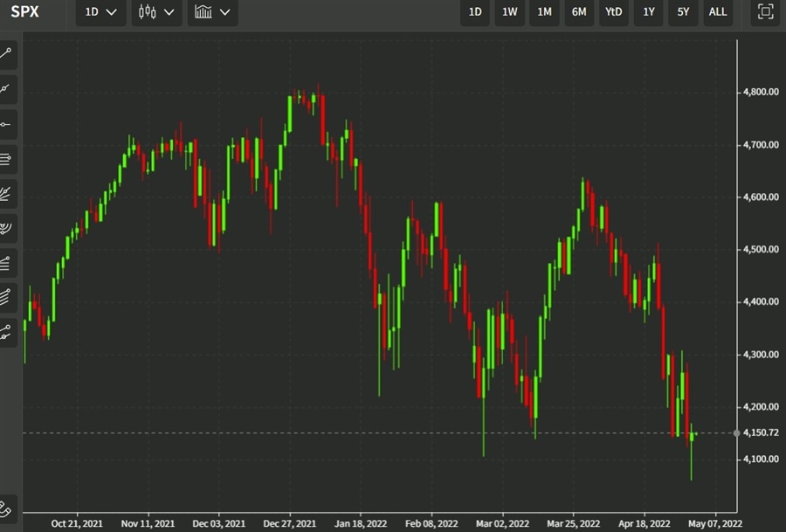Set chart range to 1M
Image resolution: width=786 pixels, height=532 pixels.
click(x=544, y=11)
